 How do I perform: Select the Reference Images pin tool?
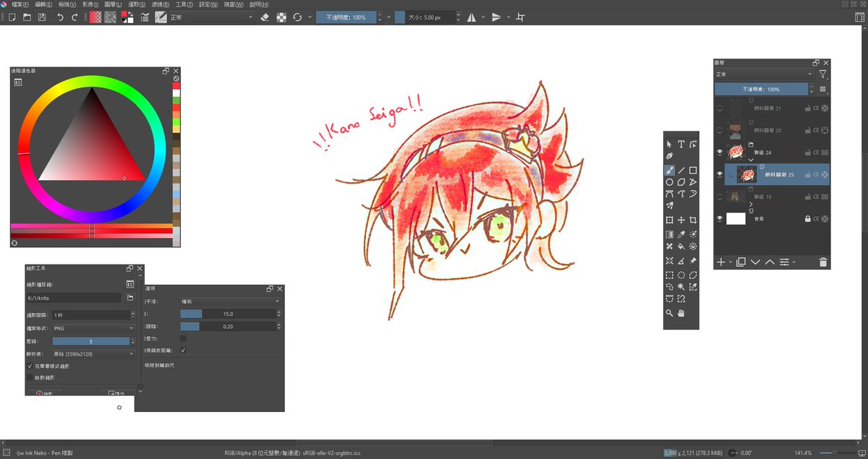point(693,260)
